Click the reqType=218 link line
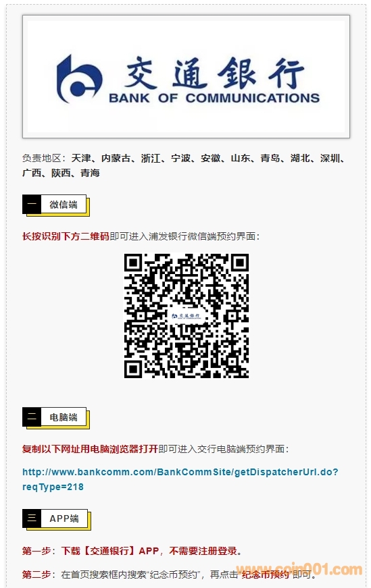 click(53, 487)
